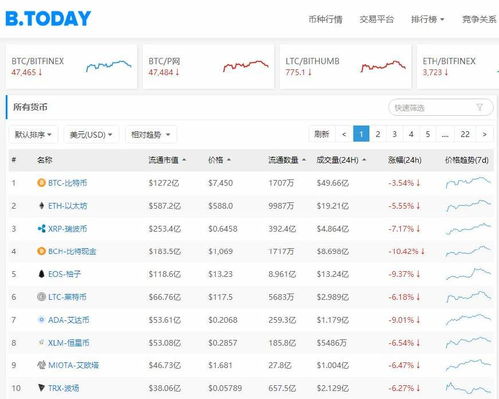Click the TRX triangle icon
499x399 pixels.
41,387
